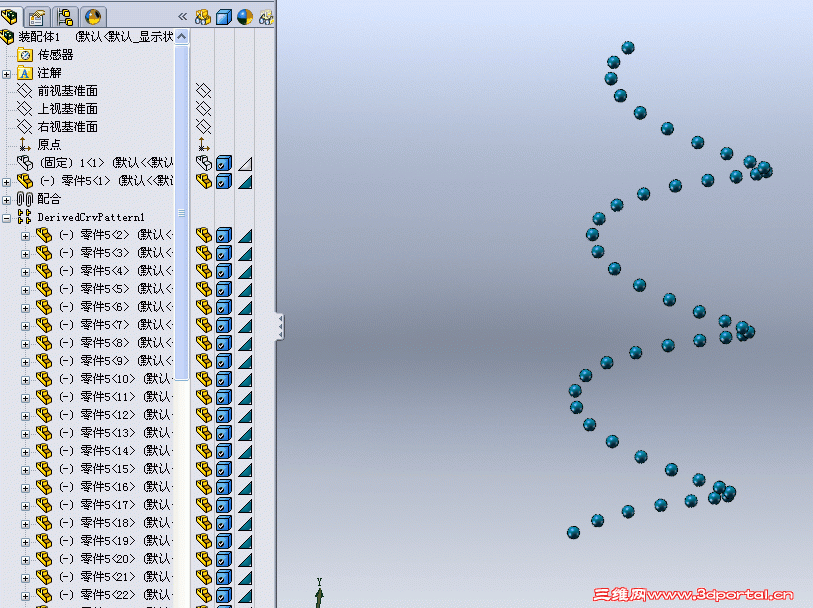
Task: Toggle hide/show for 零件5<3> component
Action: 203,253
